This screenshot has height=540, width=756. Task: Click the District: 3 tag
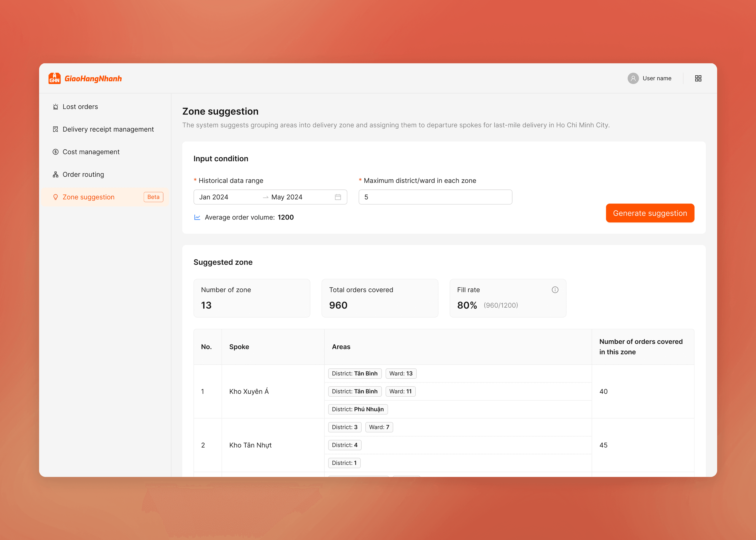click(x=345, y=427)
